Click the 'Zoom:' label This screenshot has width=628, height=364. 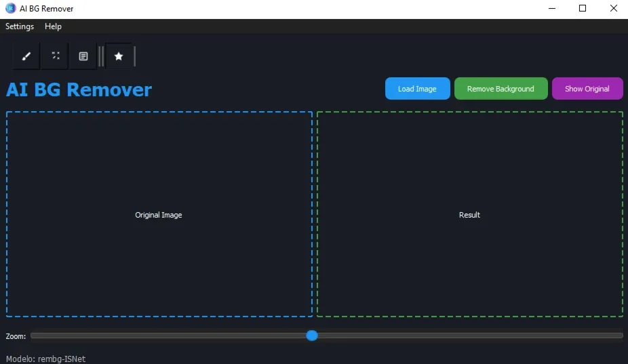[x=16, y=336]
